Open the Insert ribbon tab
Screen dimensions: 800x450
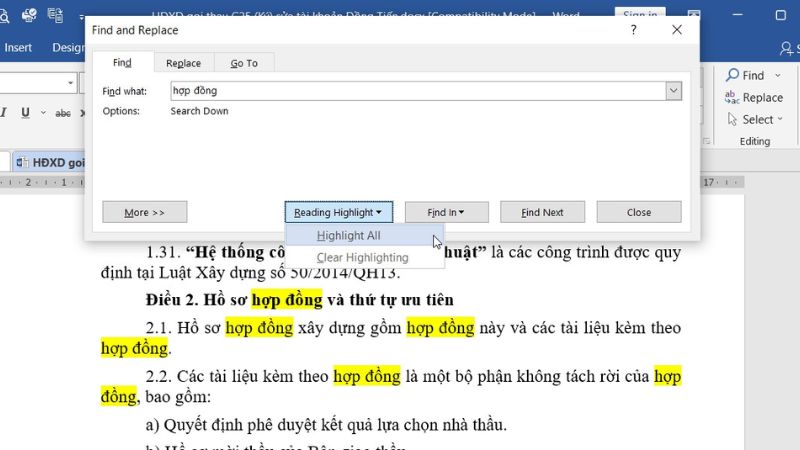(18, 47)
